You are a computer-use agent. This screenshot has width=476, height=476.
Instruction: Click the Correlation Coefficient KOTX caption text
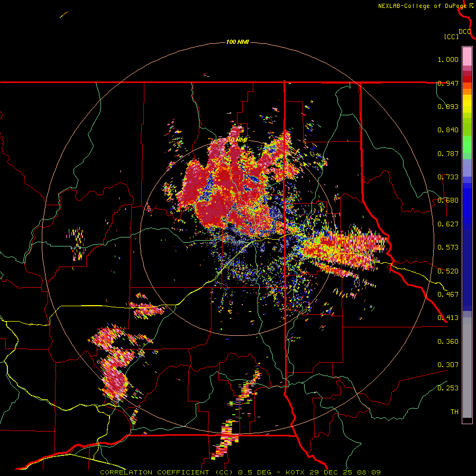[240, 472]
